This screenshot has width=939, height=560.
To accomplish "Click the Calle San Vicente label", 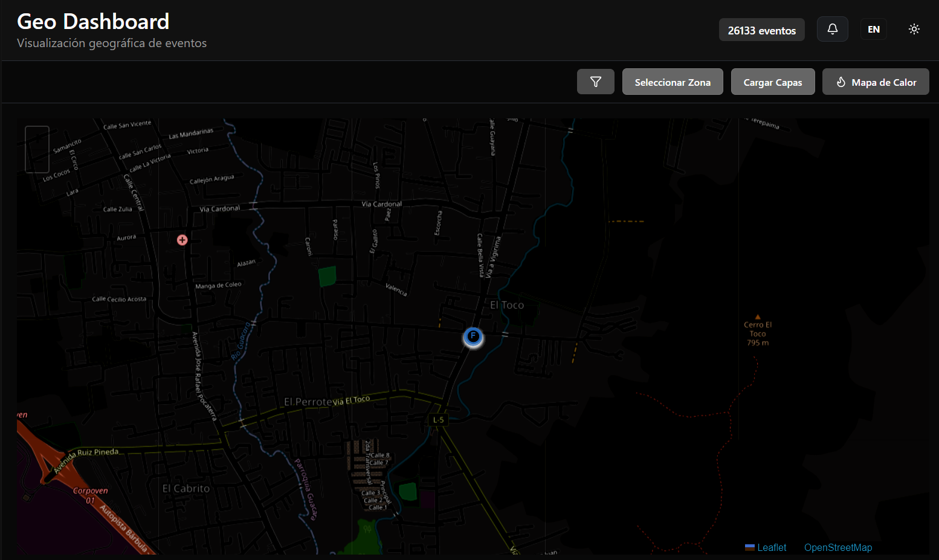I will coord(127,125).
